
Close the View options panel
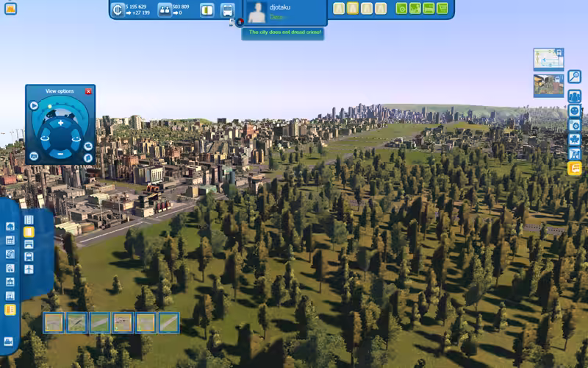88,91
